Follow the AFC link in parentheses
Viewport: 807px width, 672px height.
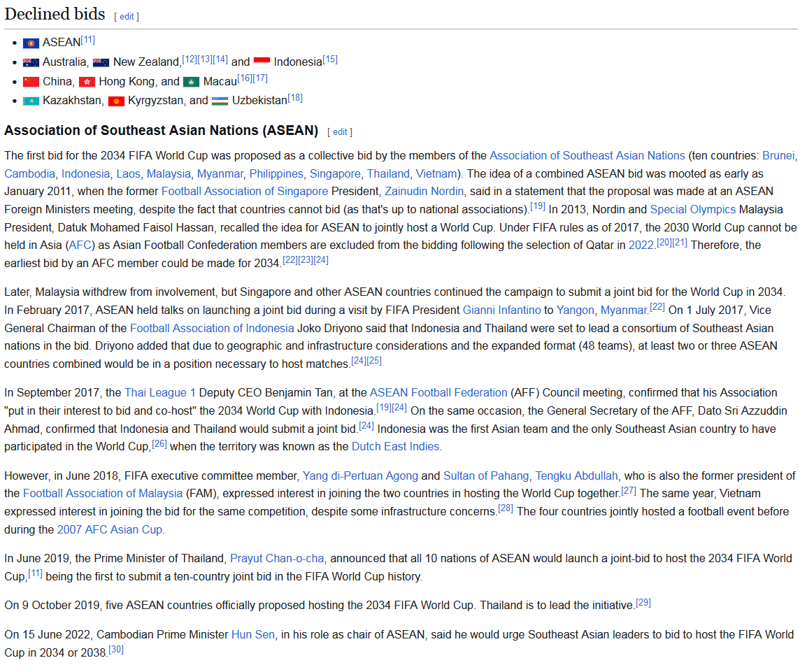click(80, 245)
